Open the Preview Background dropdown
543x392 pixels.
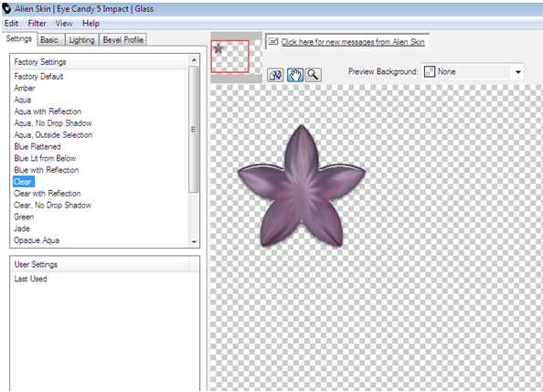[x=518, y=72]
